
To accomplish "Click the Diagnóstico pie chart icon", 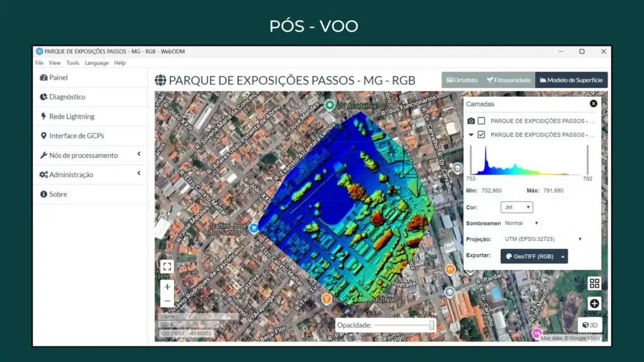I will [x=43, y=97].
